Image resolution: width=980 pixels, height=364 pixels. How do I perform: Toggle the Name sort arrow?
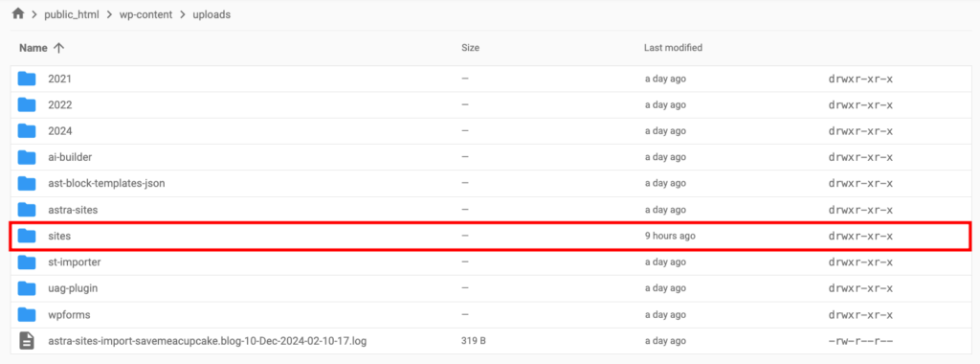coord(58,48)
